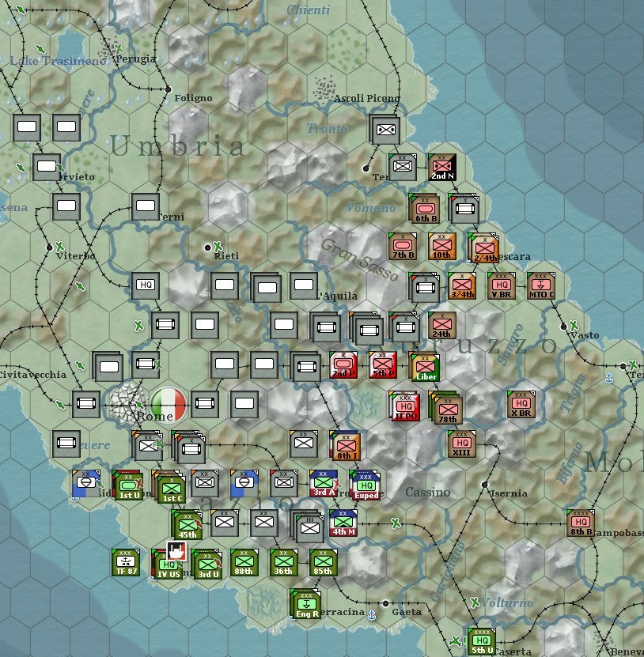Click the 24th infantry brigade counter
Image resolution: width=644 pixels, height=657 pixels.
[x=442, y=325]
